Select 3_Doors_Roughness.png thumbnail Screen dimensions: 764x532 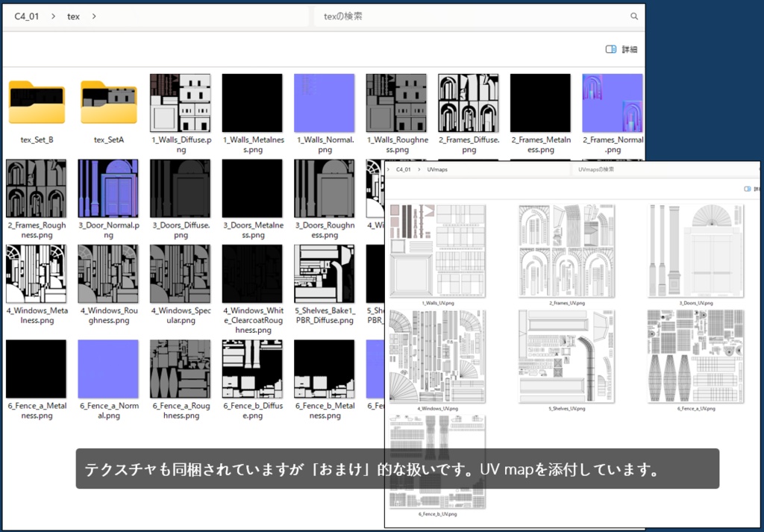coord(325,188)
